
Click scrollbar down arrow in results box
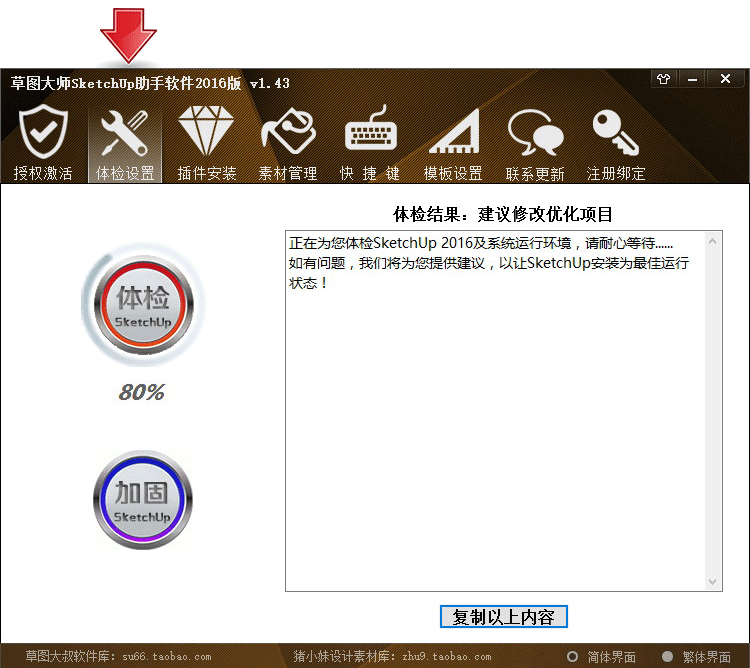[712, 581]
